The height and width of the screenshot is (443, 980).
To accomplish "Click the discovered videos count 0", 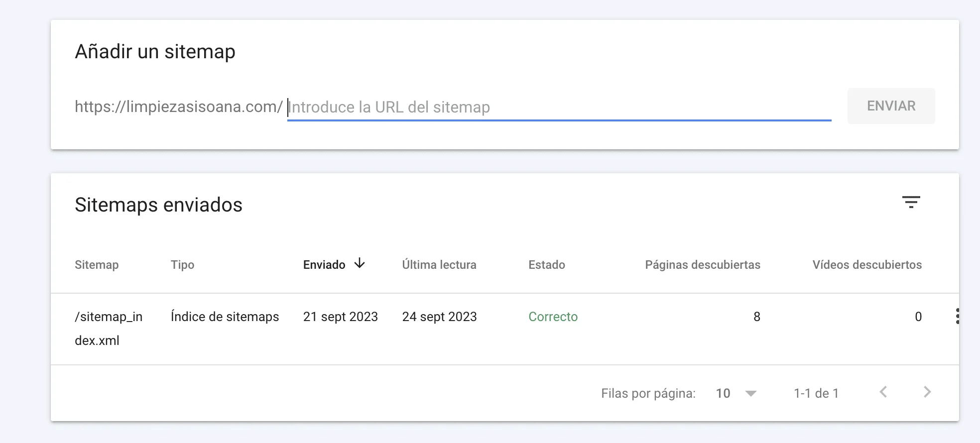I will click(x=918, y=317).
